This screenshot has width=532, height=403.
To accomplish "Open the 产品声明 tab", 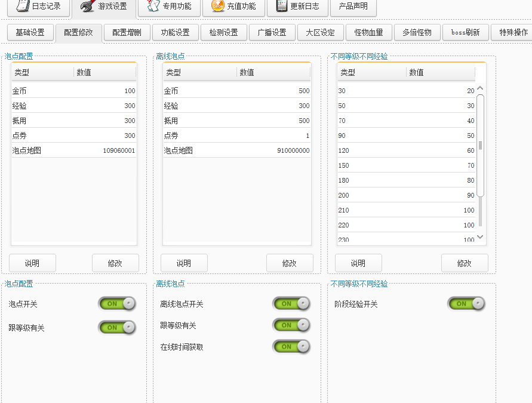I will (353, 7).
